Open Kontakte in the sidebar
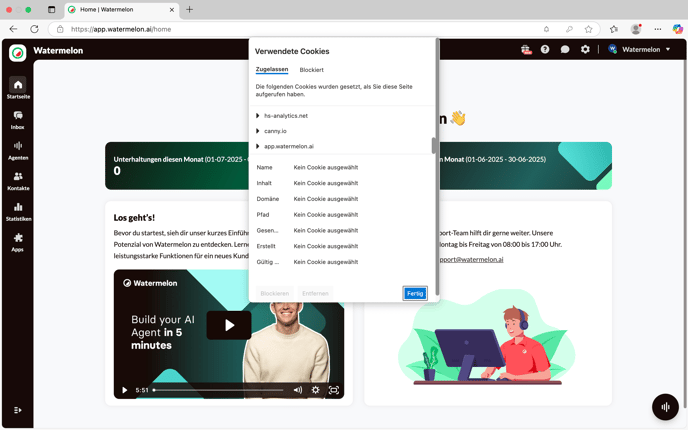Screen dimensions: 688x430 [x=18, y=181]
